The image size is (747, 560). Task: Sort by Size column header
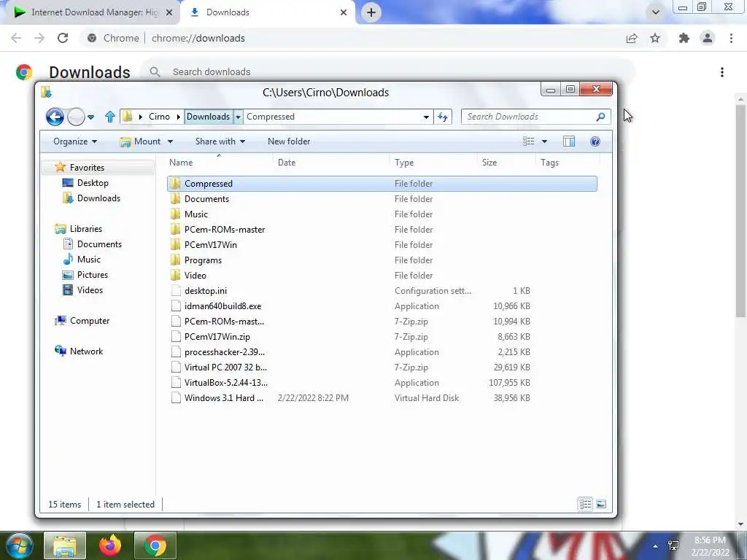[506, 163]
